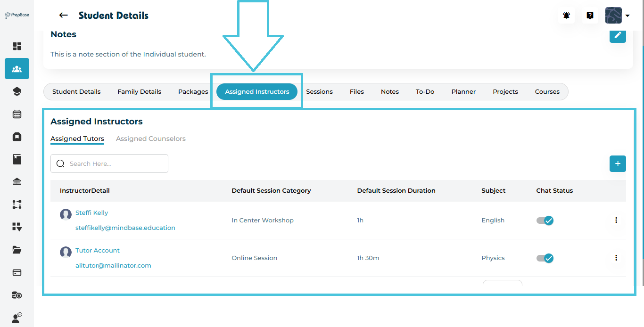Open the actions menu for Steffi Kelly
This screenshot has width=644, height=327.
[x=616, y=220]
